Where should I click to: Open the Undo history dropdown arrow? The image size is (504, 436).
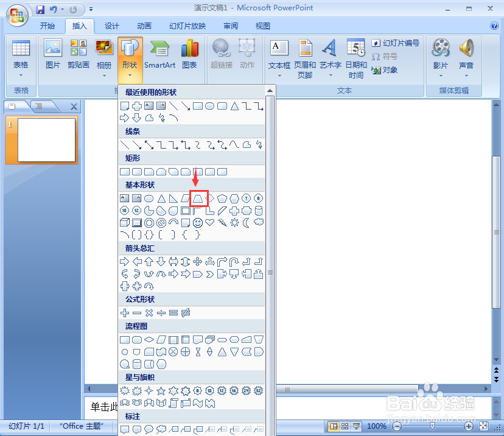click(x=63, y=9)
